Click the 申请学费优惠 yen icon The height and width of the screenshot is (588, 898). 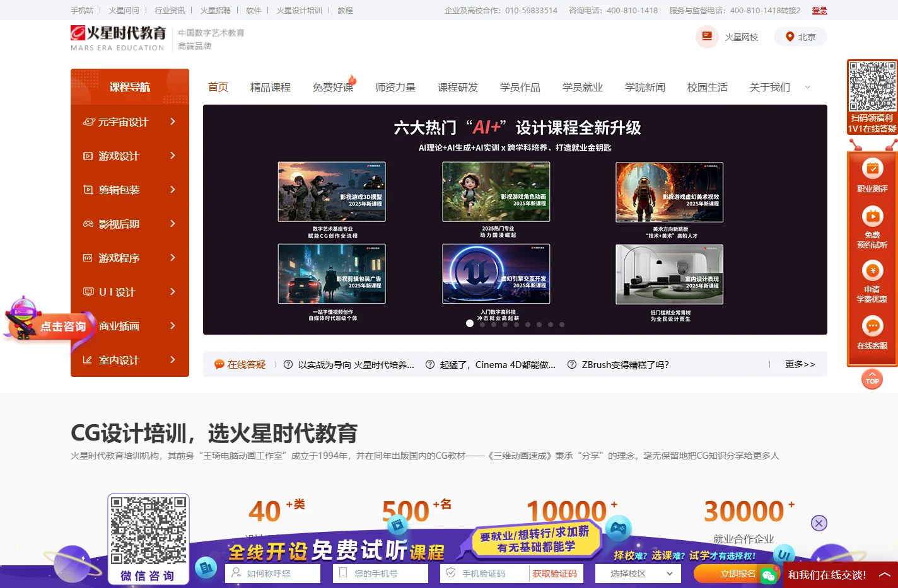pyautogui.click(x=873, y=271)
